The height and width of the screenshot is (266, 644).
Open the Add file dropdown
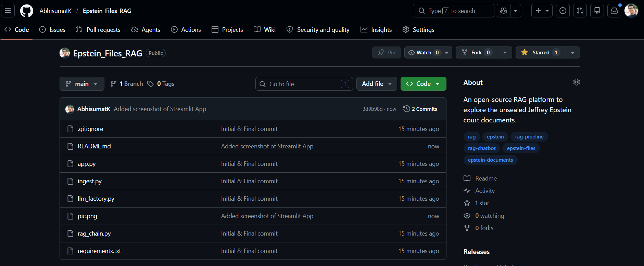377,84
